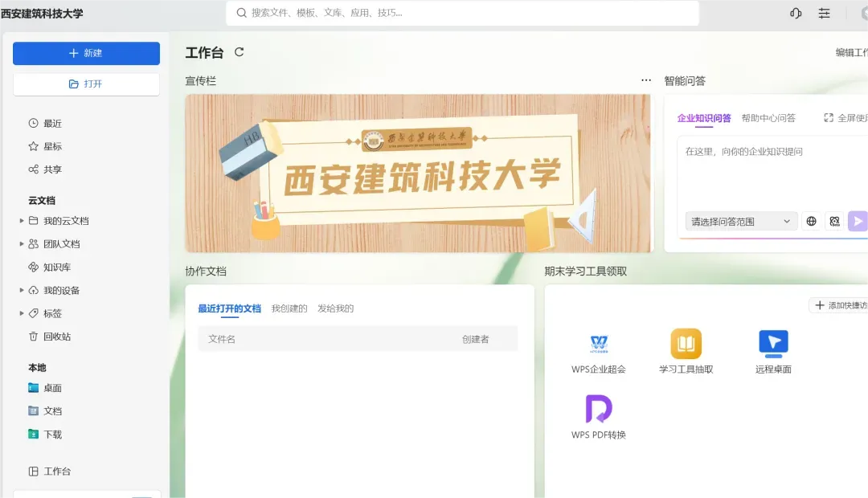The height and width of the screenshot is (498, 868).
Task: Select the 我创建的 tab
Action: [289, 308]
